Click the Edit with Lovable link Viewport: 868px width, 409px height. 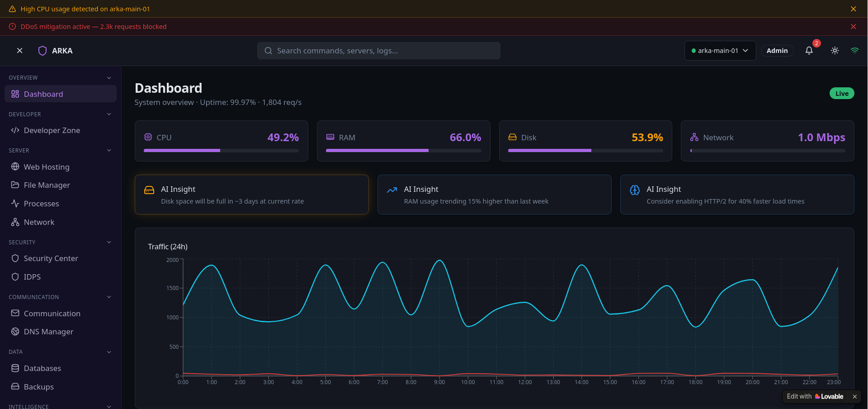pyautogui.click(x=815, y=396)
